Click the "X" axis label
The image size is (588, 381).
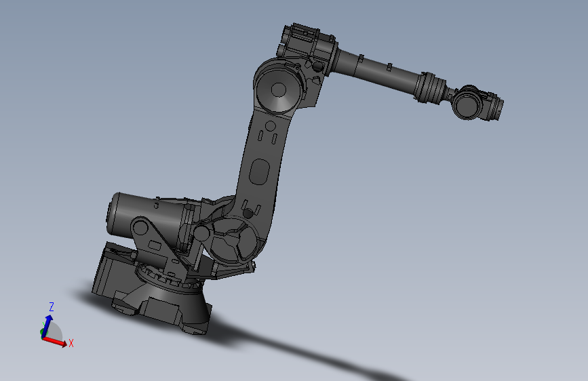tap(71, 343)
